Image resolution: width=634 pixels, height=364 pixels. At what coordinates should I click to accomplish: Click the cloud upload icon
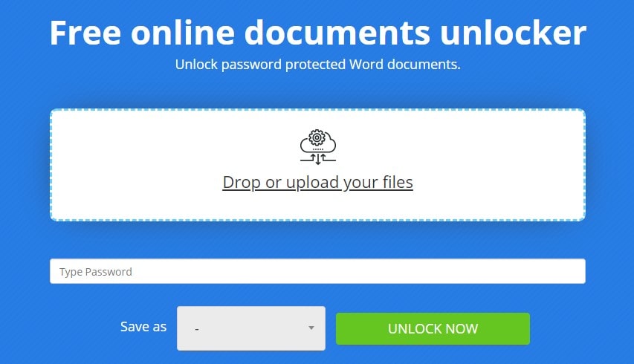[318, 147]
